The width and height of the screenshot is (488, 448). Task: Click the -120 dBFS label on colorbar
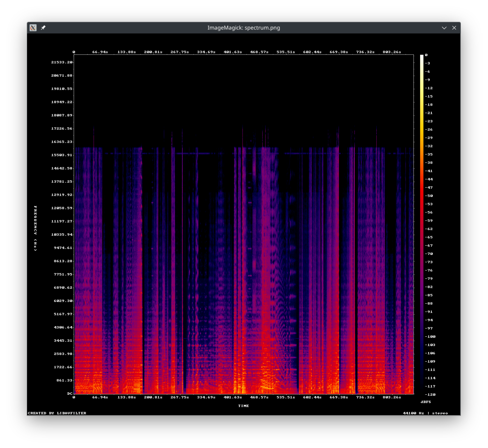point(431,394)
